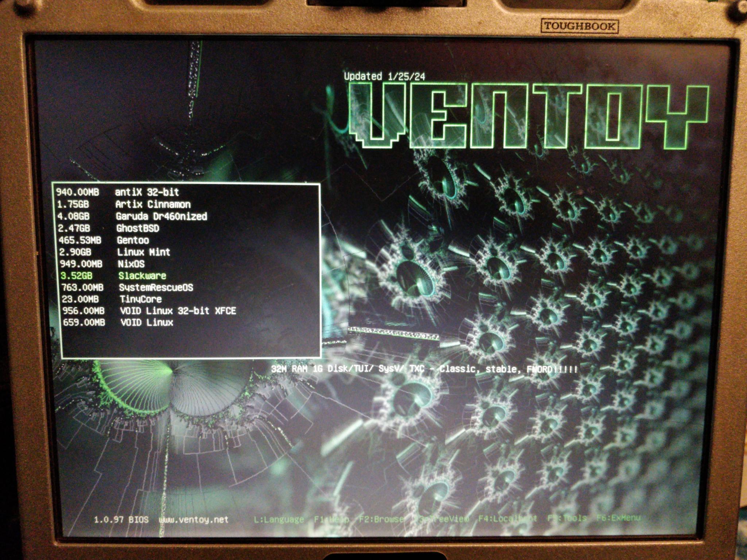Viewport: 747px width, 560px height.
Task: Choose Garuda Dr460nized from the list
Action: coord(187,216)
